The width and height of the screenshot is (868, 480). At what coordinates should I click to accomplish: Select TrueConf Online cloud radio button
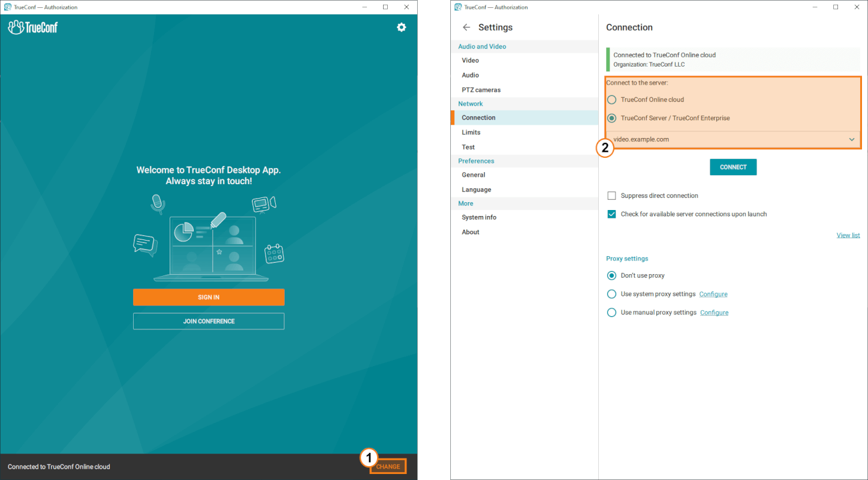[611, 100]
